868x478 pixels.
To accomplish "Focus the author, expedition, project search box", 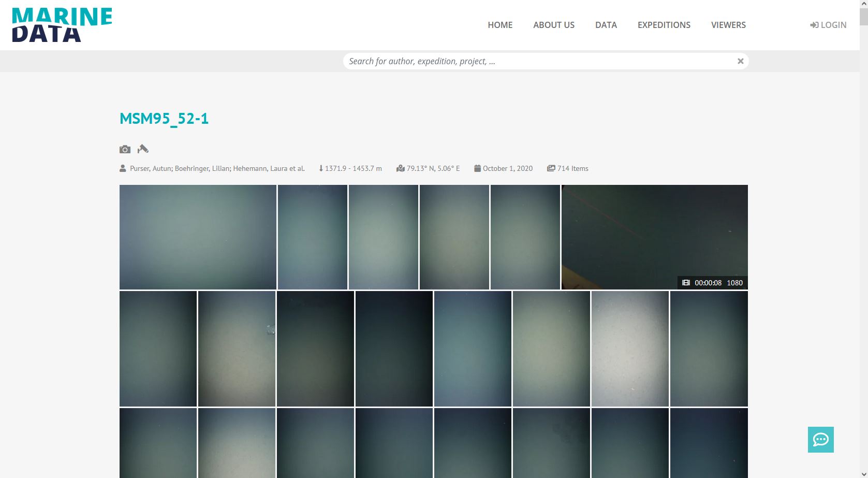I will click(x=538, y=61).
